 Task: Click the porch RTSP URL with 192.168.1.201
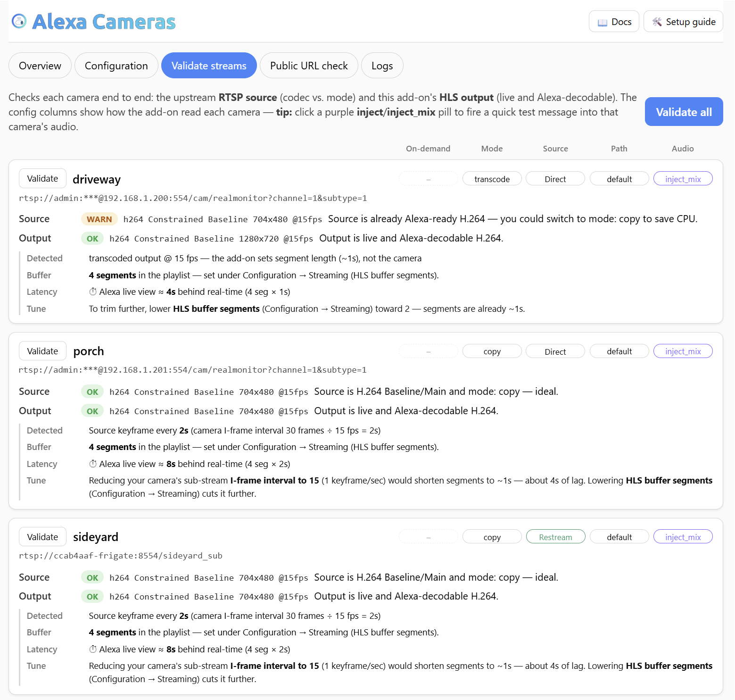click(193, 370)
